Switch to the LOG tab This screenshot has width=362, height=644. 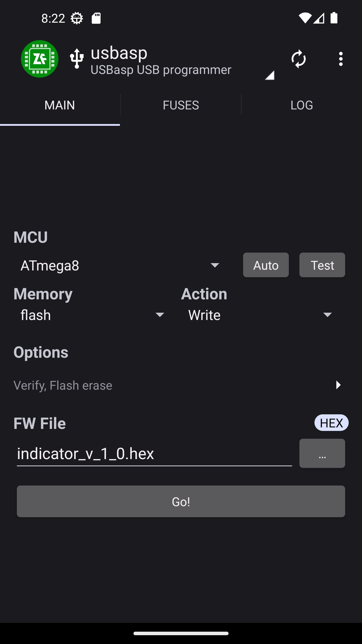(302, 105)
